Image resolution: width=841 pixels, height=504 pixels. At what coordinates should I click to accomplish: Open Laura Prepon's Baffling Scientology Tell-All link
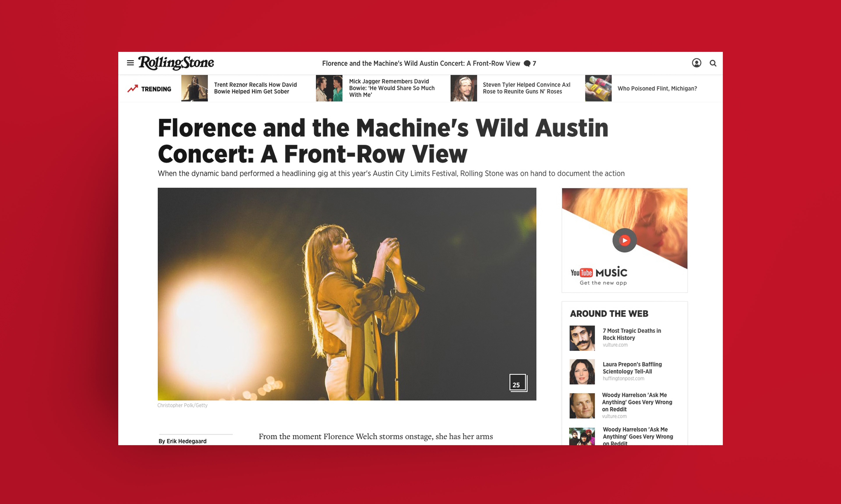[632, 368]
